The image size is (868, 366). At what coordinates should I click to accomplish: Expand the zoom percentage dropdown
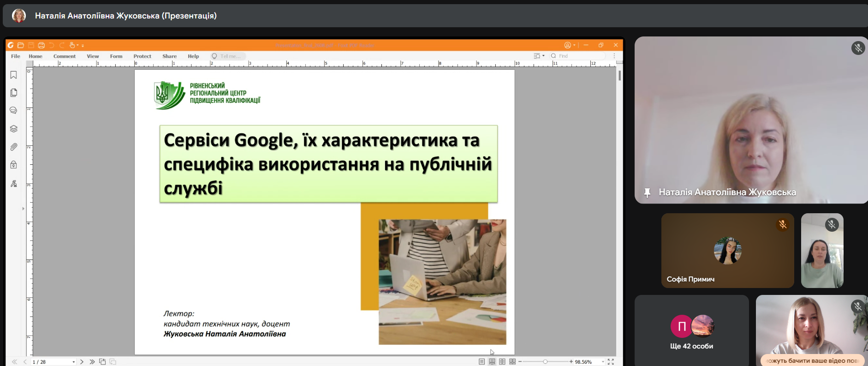[603, 362]
